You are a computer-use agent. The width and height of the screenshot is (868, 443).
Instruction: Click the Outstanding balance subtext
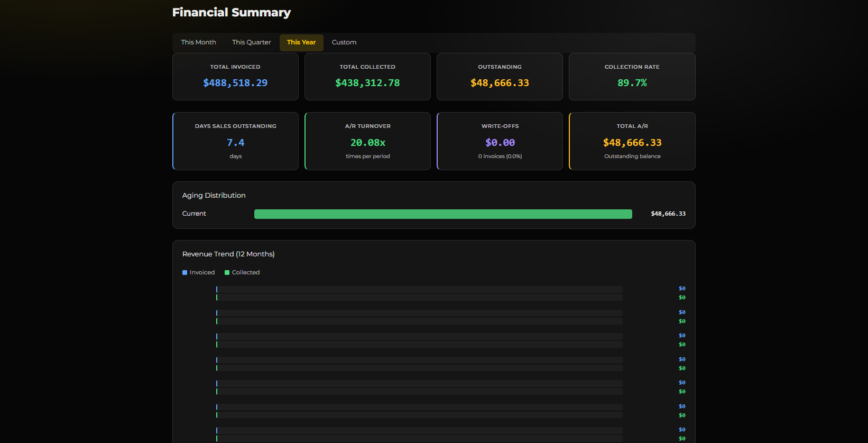coord(632,156)
